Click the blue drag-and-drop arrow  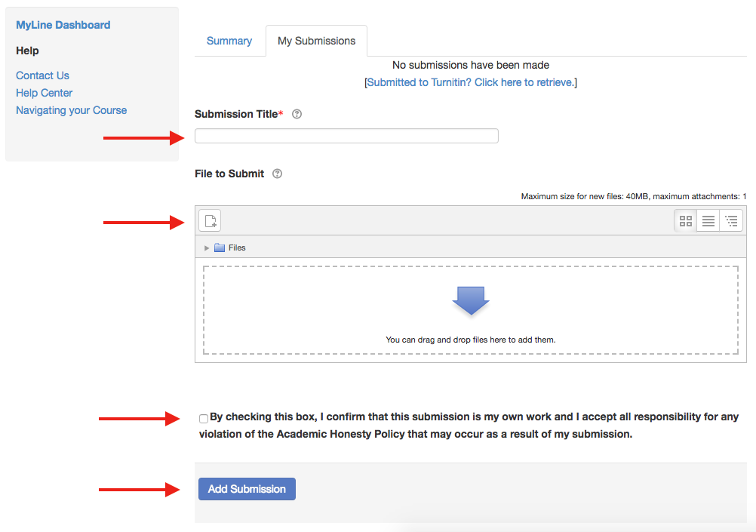471,300
